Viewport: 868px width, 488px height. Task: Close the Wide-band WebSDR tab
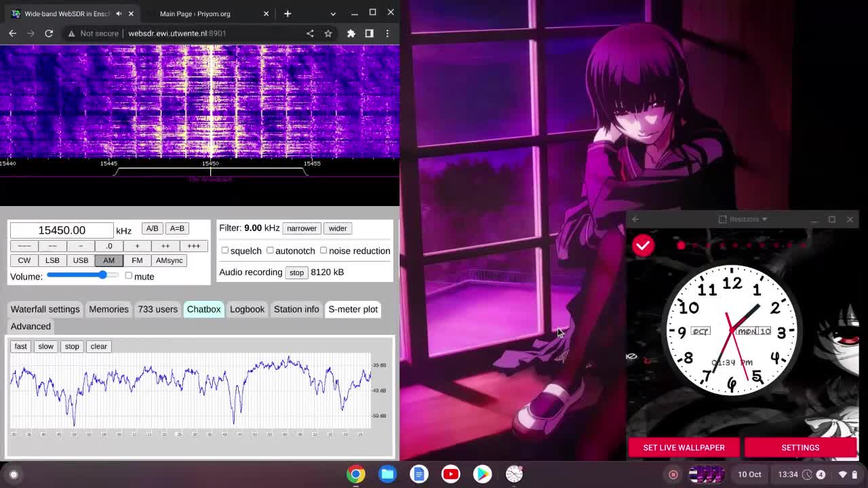point(131,14)
